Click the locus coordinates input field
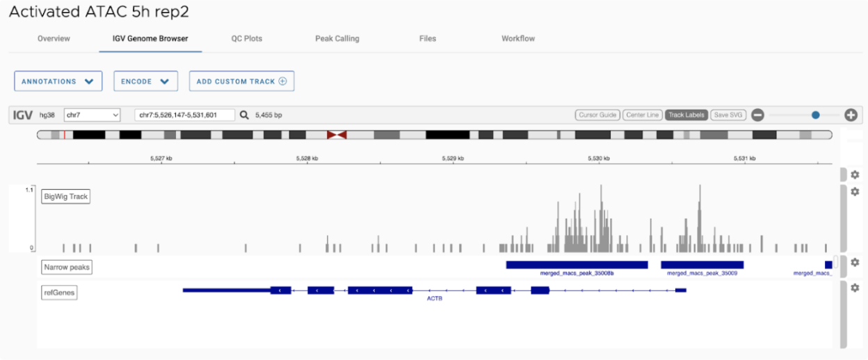This screenshot has width=868, height=360. pos(184,115)
